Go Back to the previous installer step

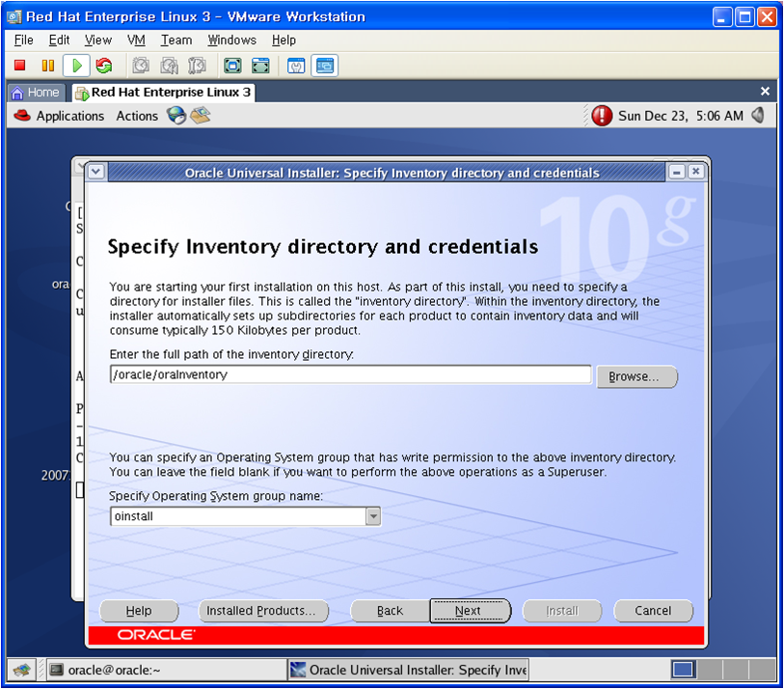pos(391,611)
